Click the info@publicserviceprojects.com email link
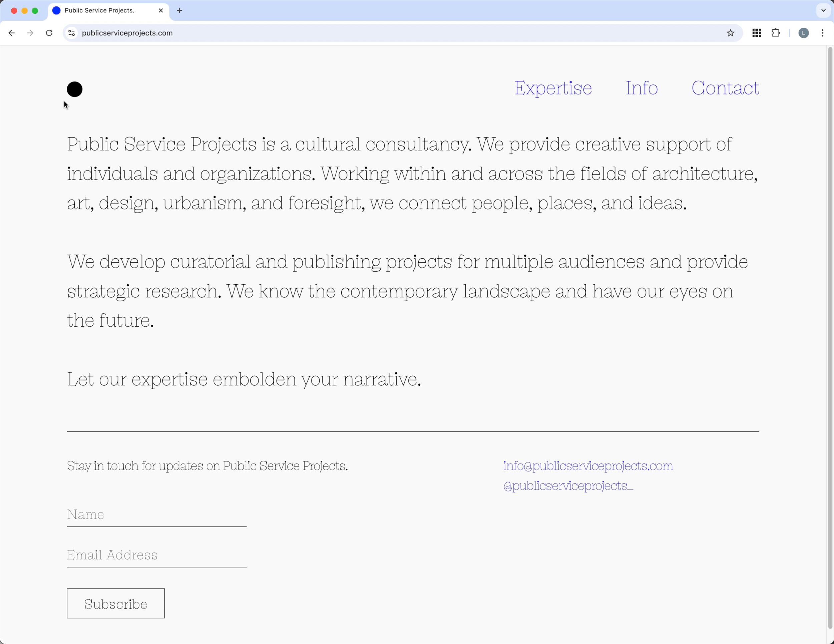Viewport: 834px width, 644px height. pyautogui.click(x=588, y=465)
